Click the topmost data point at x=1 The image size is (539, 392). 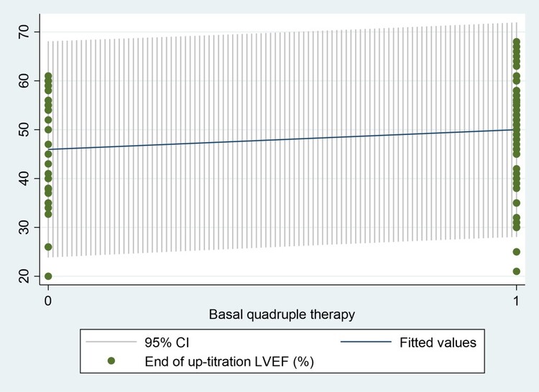516,42
